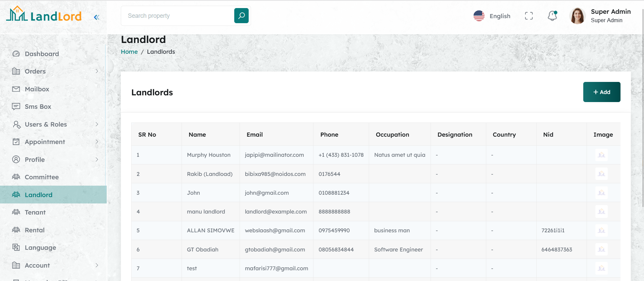The height and width of the screenshot is (281, 644).
Task: Expand the Orders submenu
Action: coord(97,71)
